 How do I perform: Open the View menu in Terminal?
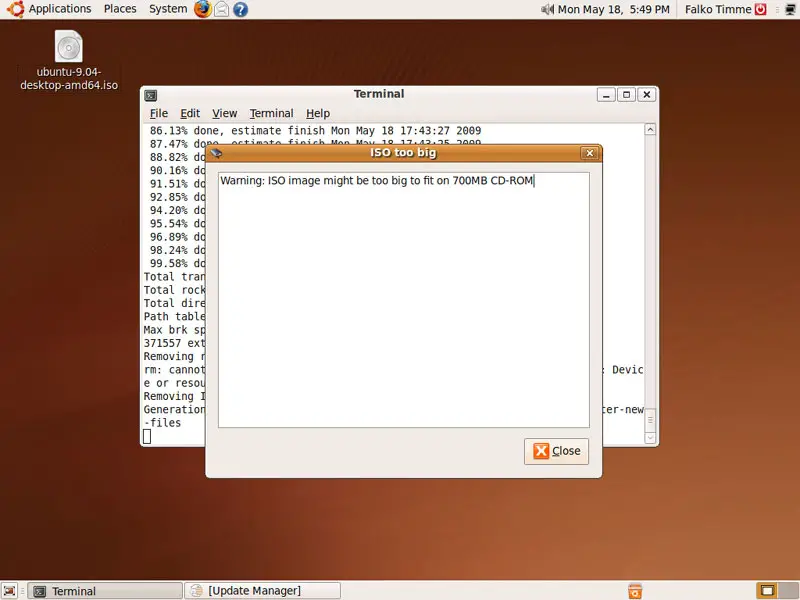pos(224,113)
